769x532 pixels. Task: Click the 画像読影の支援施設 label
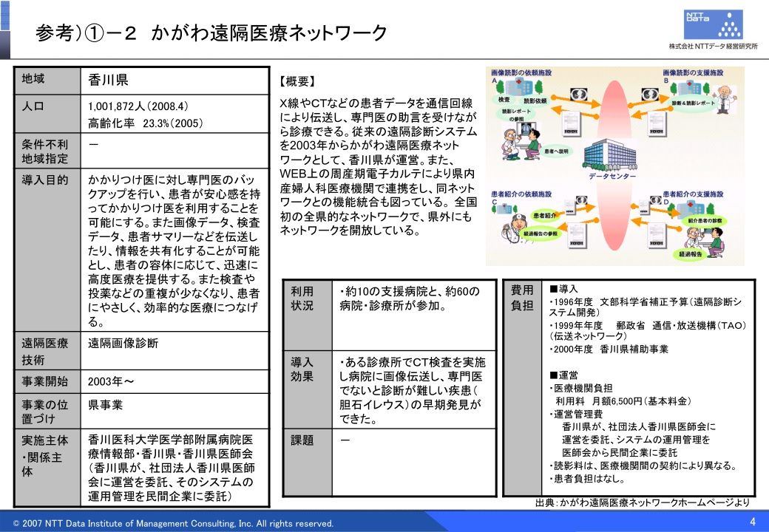693,72
